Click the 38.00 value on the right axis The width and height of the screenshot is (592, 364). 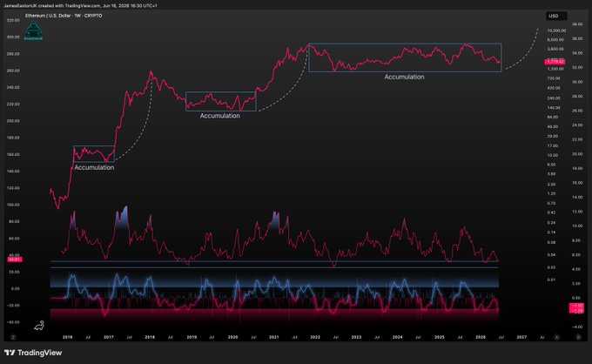(577, 24)
